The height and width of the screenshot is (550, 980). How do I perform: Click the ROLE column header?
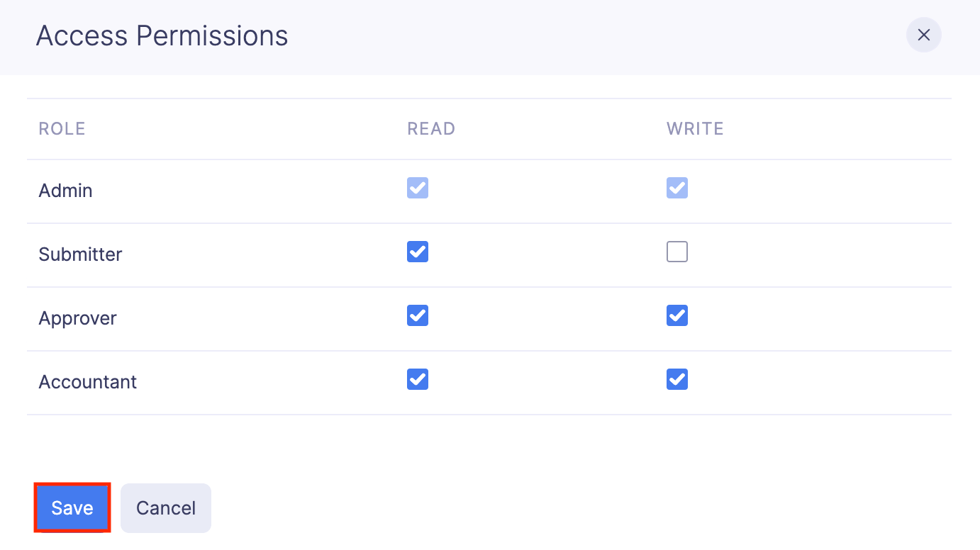[62, 128]
